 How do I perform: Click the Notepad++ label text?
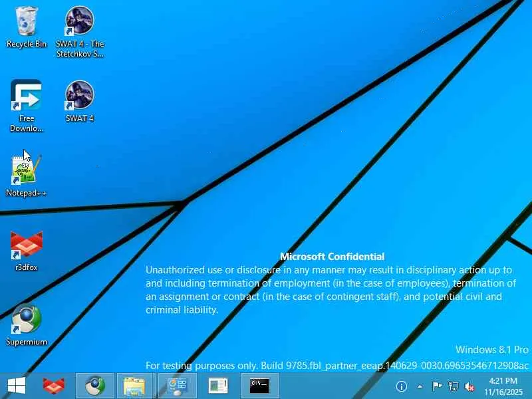tap(26, 193)
